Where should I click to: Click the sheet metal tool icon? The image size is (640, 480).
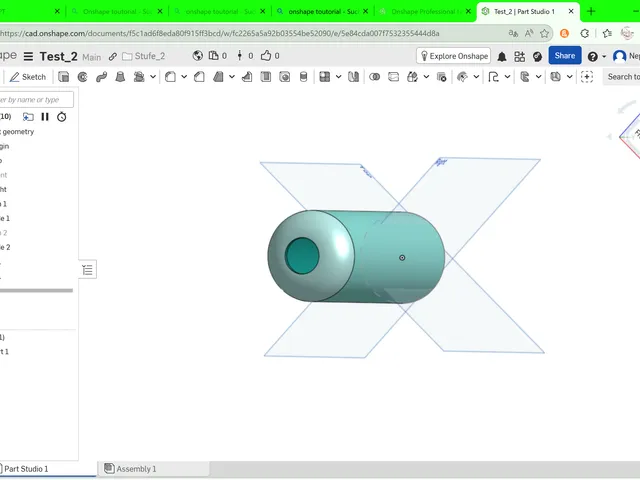coord(525,77)
